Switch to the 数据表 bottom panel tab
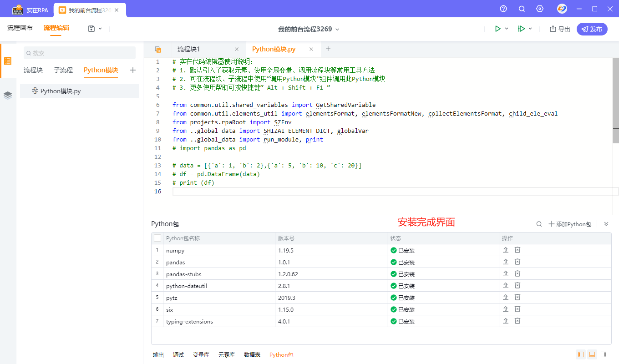The width and height of the screenshot is (619, 364). click(252, 354)
